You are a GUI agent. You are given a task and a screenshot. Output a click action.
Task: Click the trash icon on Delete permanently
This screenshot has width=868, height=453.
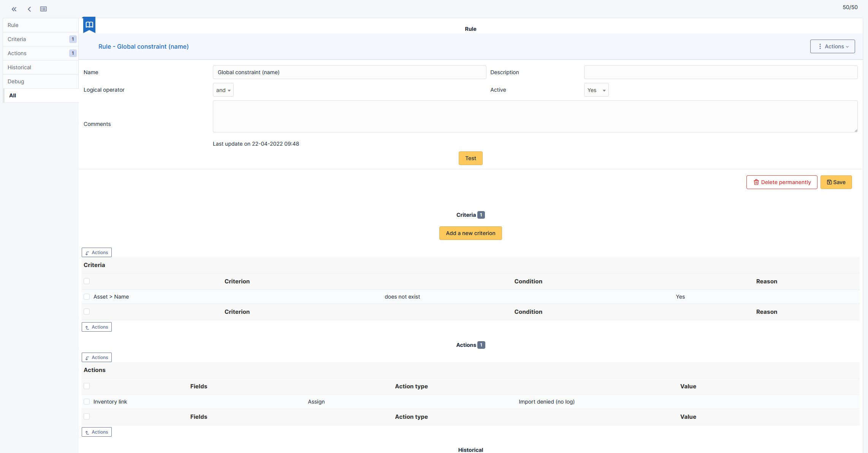[x=756, y=182]
